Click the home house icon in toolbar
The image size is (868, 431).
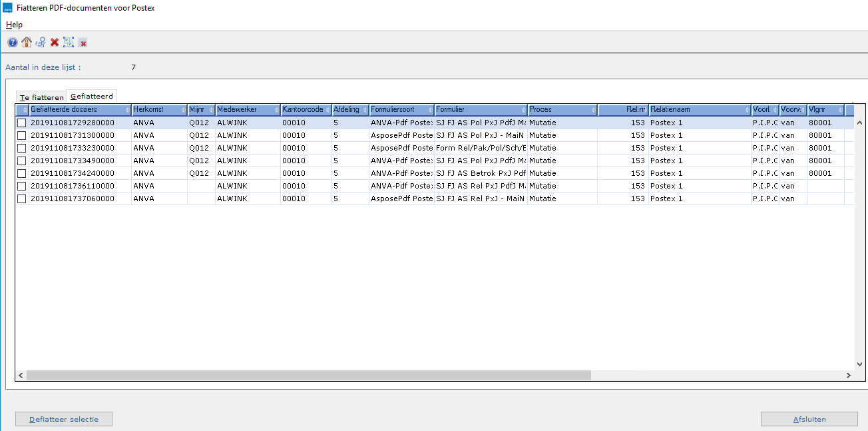27,43
